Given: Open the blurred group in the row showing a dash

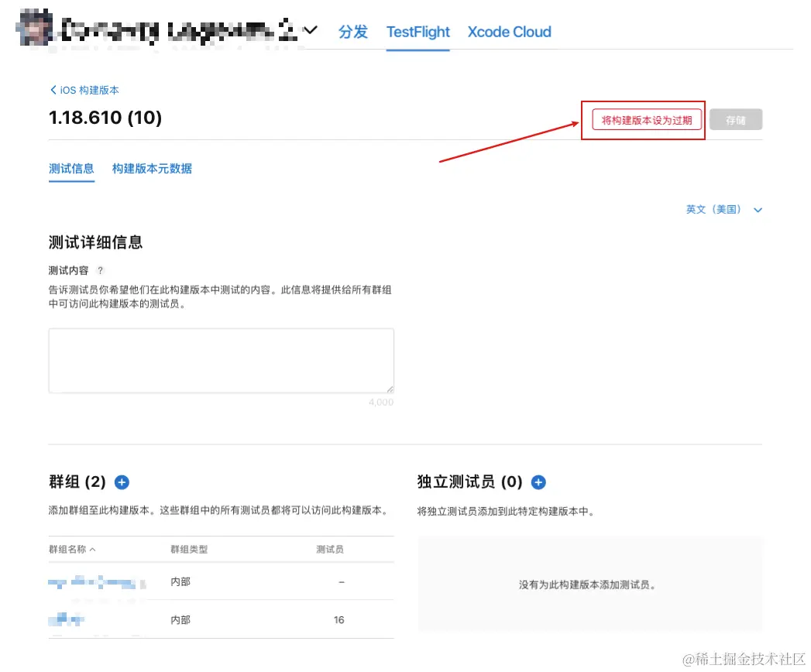Looking at the screenshot, I should pos(97,582).
